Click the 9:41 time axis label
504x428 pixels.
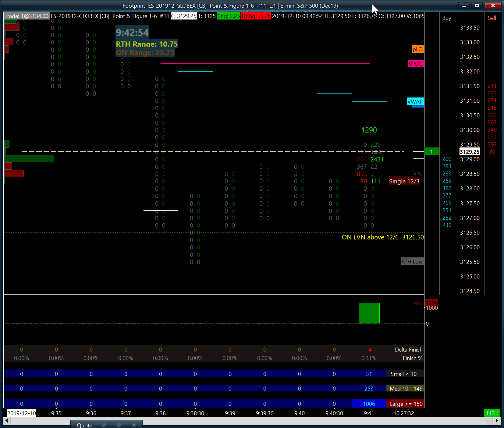[369, 413]
